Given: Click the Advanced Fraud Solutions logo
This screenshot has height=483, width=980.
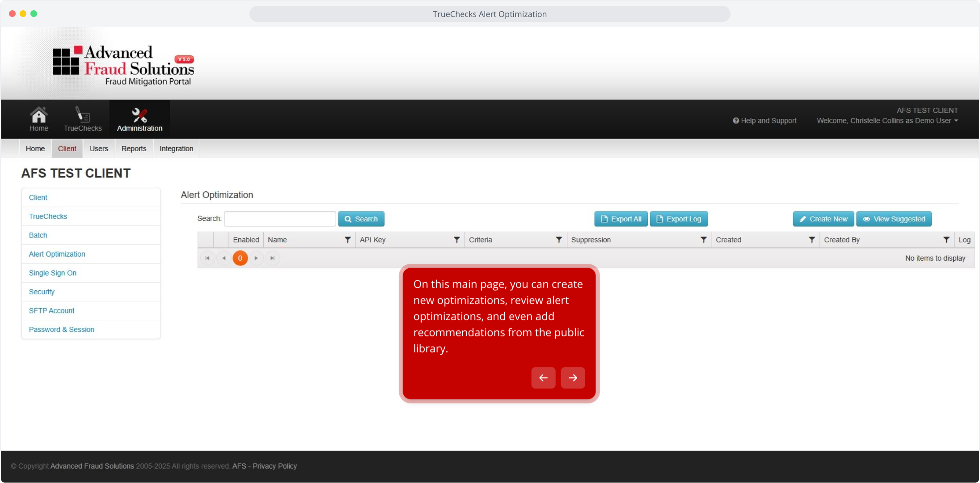Looking at the screenshot, I should [x=123, y=65].
